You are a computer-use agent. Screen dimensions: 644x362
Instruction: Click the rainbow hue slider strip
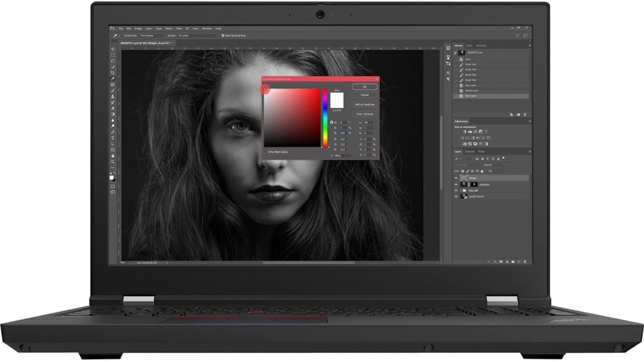coord(325,118)
